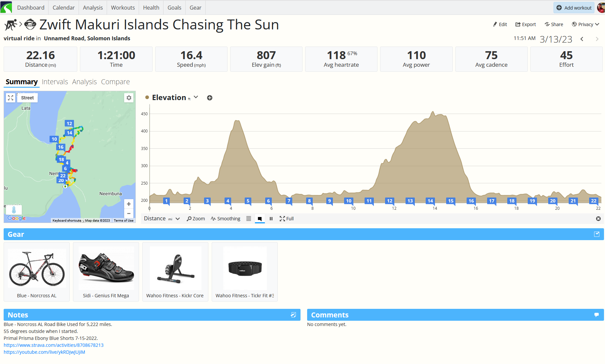
Task: Close the chart toolbar with the X icon
Action: [598, 219]
